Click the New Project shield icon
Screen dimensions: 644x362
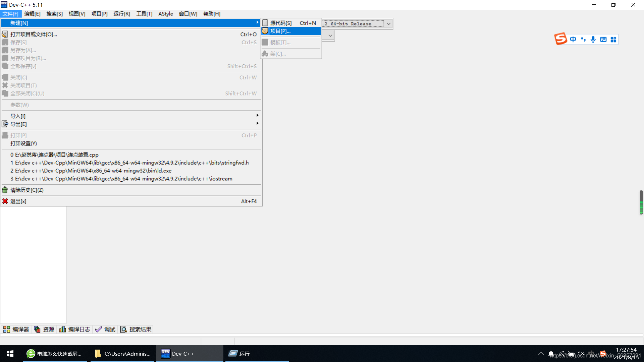[x=265, y=31]
